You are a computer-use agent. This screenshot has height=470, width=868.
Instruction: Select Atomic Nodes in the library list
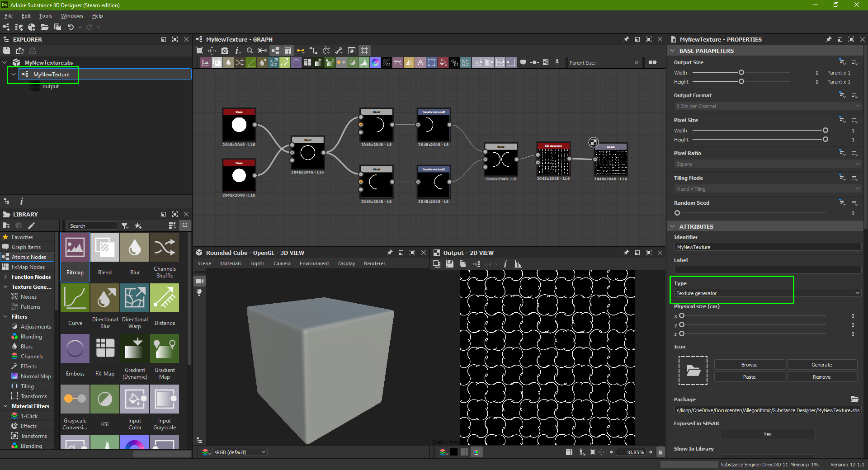27,257
